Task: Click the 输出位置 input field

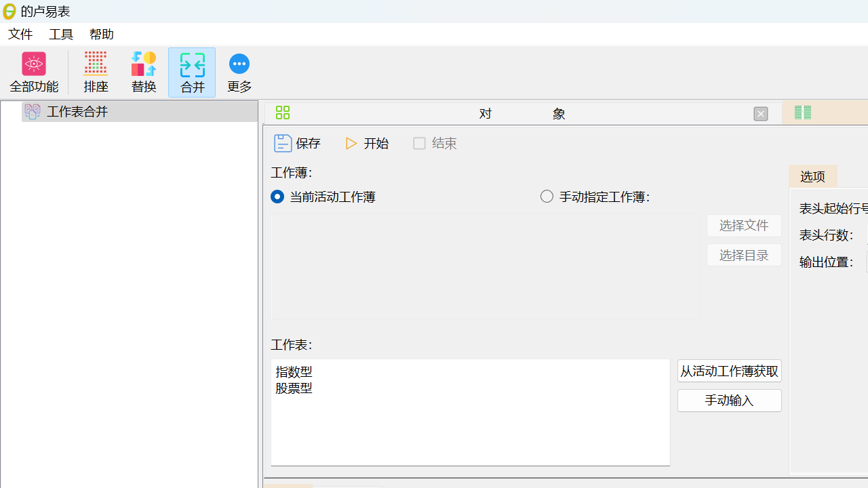Action: pyautogui.click(x=866, y=262)
